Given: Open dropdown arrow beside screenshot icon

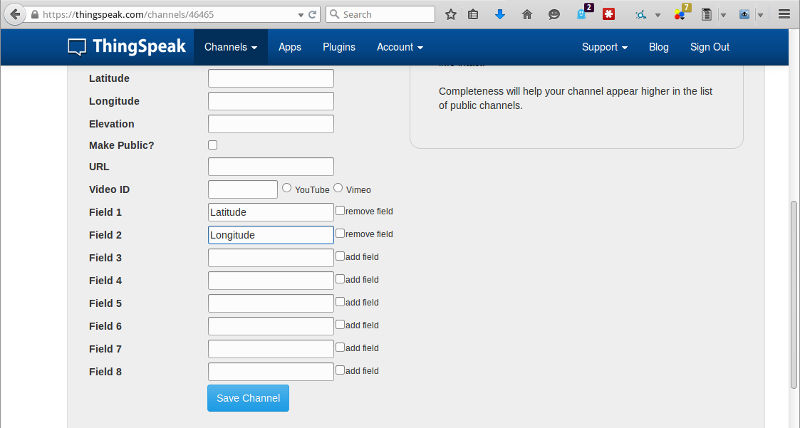Looking at the screenshot, I should [x=760, y=15].
